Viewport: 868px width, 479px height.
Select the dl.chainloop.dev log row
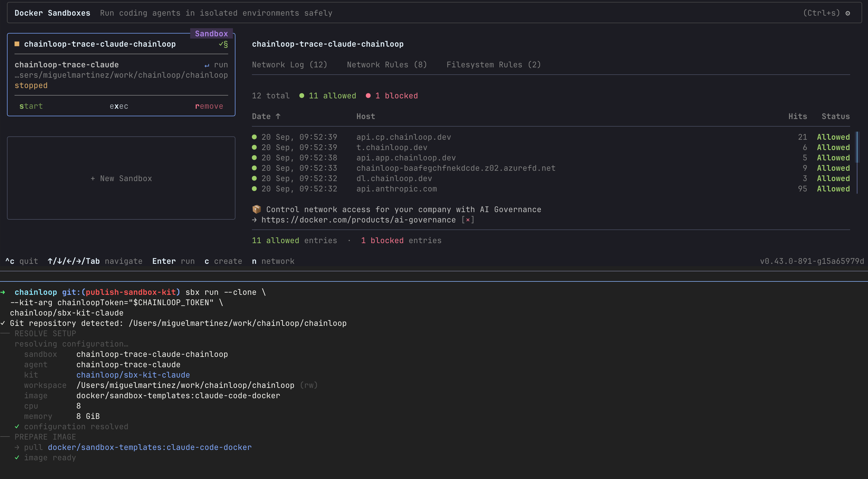coord(551,179)
